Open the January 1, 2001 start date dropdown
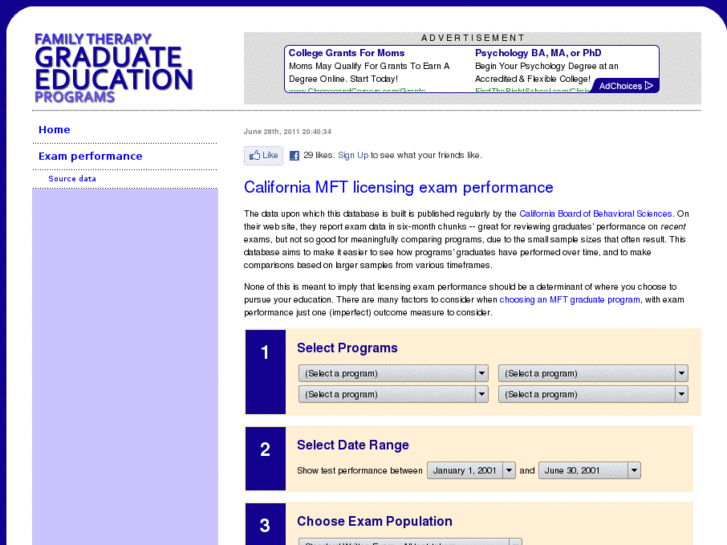The image size is (727, 545). click(471, 470)
